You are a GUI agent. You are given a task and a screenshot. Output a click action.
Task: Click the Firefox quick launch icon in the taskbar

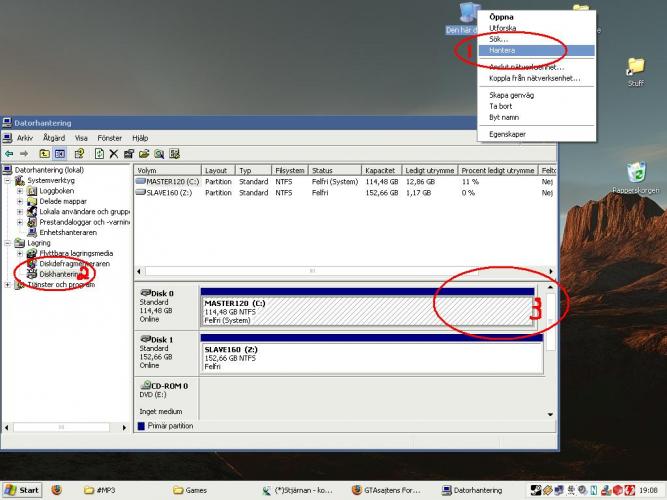pyautogui.click(x=56, y=490)
